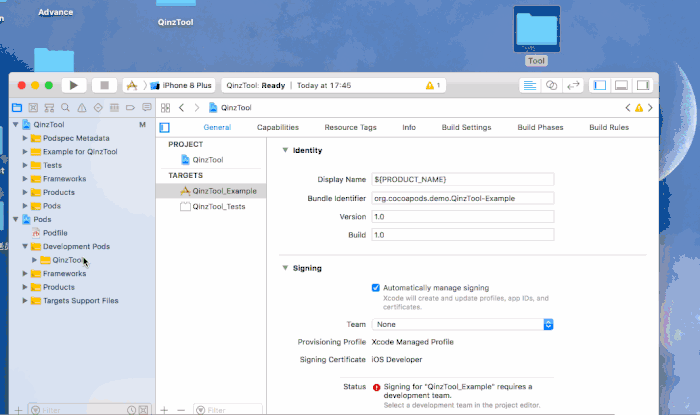Select the QinzTool folder on the desktop
Viewport: 700px width, 415px height.
pyautogui.click(x=175, y=13)
